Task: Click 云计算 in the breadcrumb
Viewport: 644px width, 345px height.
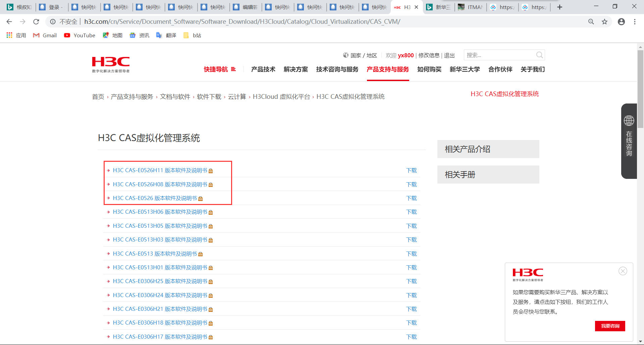Action: [x=237, y=97]
